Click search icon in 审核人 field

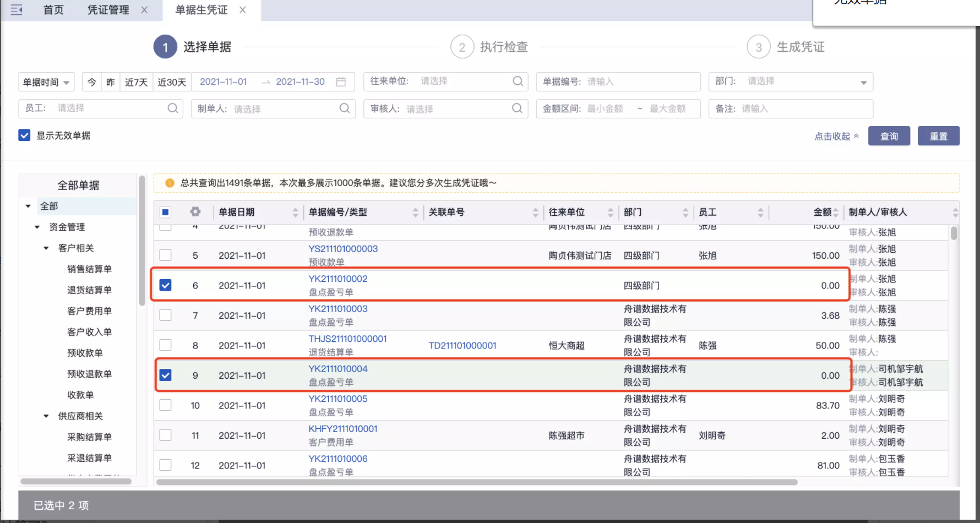coord(517,108)
